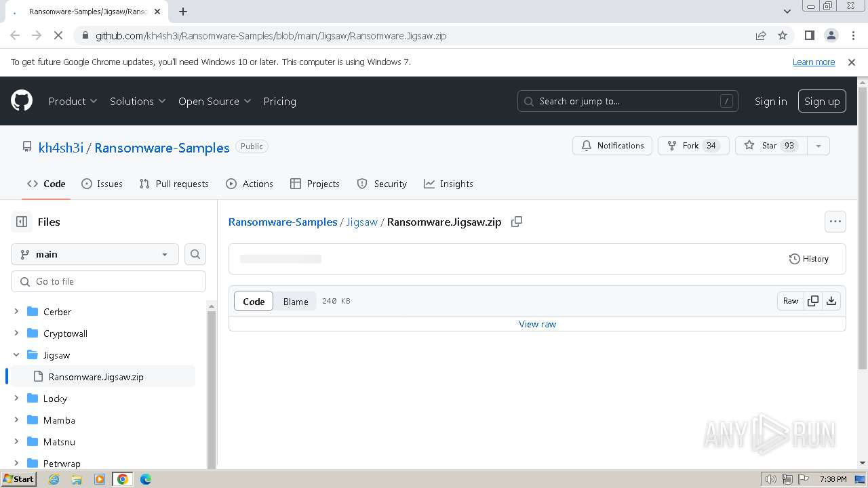Open Chrome profile avatar icon
Viewport: 868px width, 488px height.
coord(831,35)
